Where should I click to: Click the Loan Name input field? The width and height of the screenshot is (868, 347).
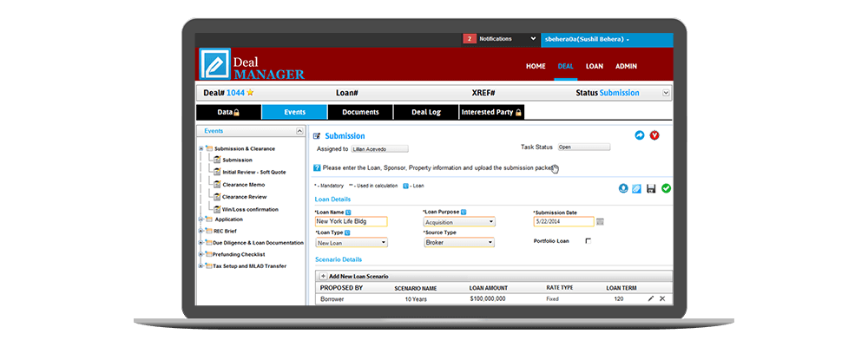(351, 221)
